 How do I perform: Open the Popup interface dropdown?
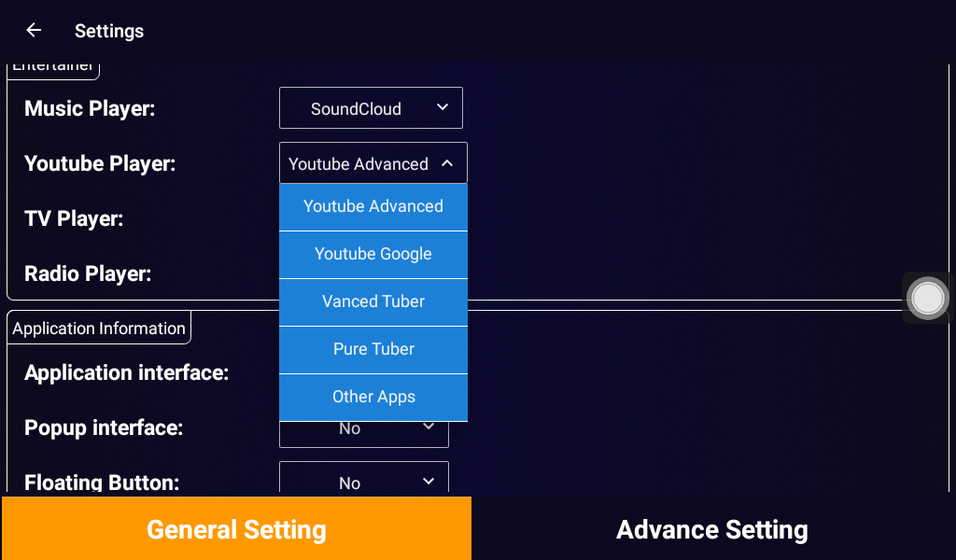[x=364, y=434]
